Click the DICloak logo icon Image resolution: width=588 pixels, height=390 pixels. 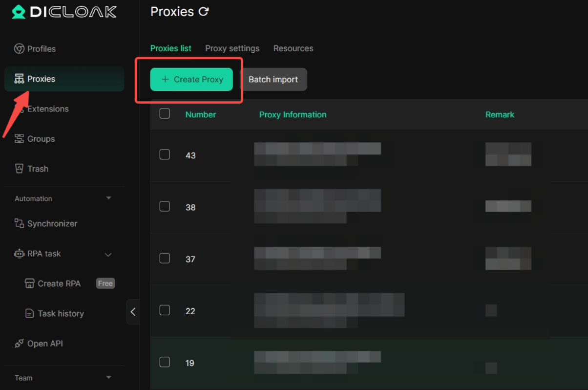[19, 12]
